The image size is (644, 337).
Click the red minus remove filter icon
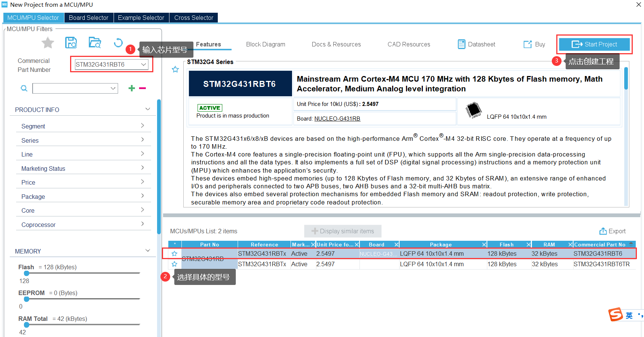pyautogui.click(x=142, y=88)
